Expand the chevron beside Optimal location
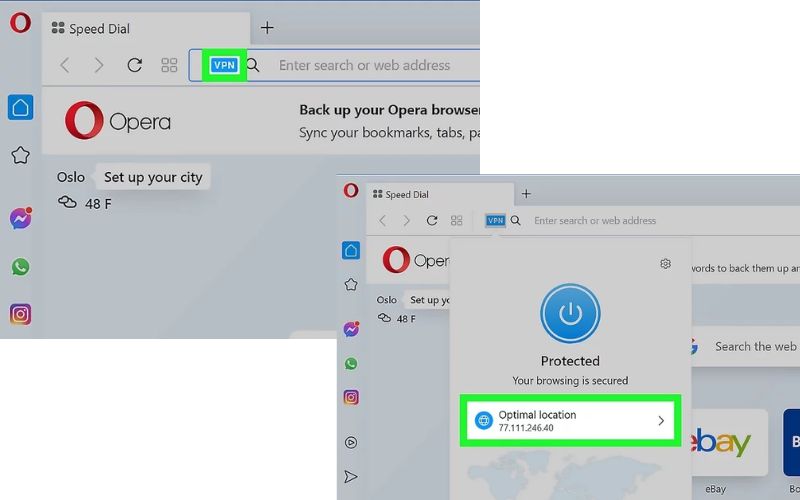The width and height of the screenshot is (800, 500). pos(661,420)
